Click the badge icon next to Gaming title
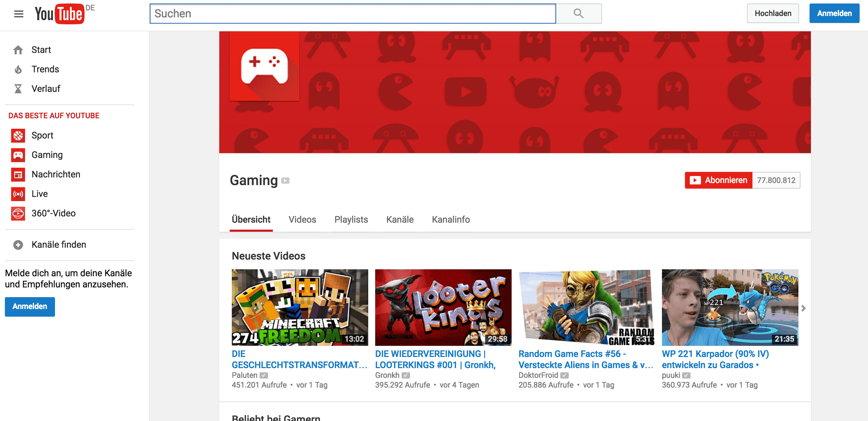Screen dimensions: 868x421 285,181
